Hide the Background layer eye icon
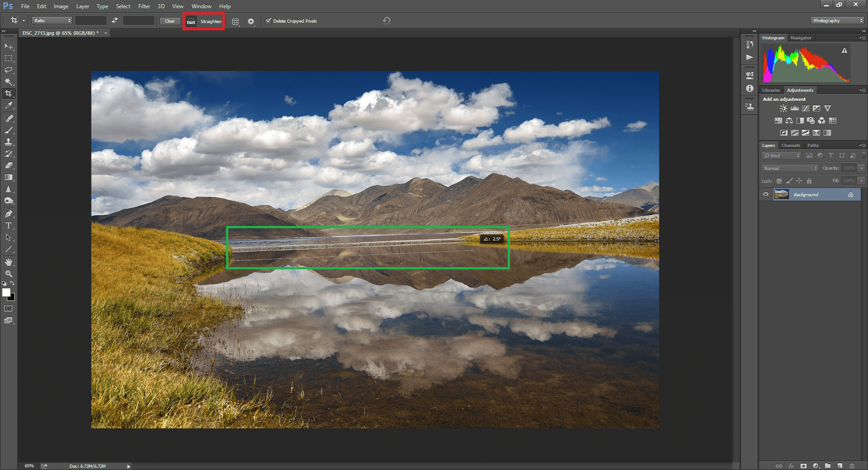The image size is (868, 470). 766,194
